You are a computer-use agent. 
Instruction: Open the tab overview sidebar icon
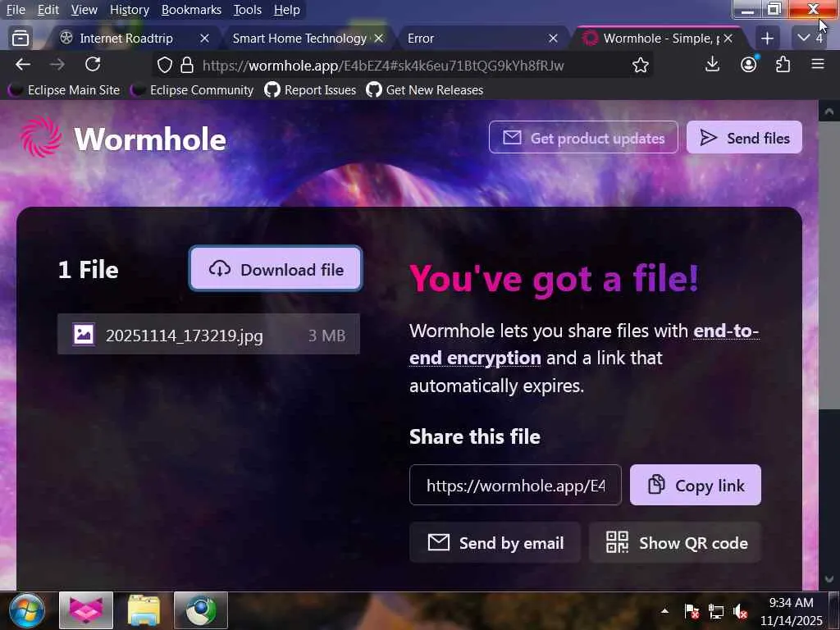[21, 38]
